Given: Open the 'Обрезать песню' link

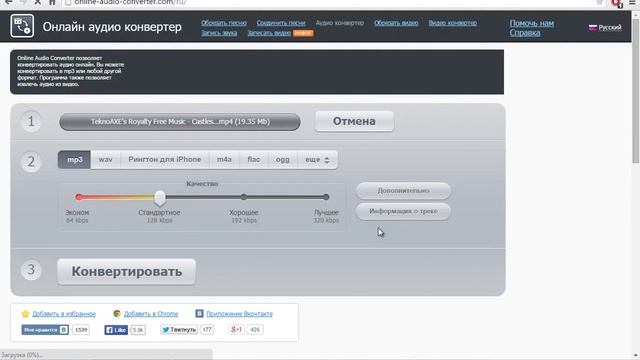Looking at the screenshot, I should click(x=224, y=23).
